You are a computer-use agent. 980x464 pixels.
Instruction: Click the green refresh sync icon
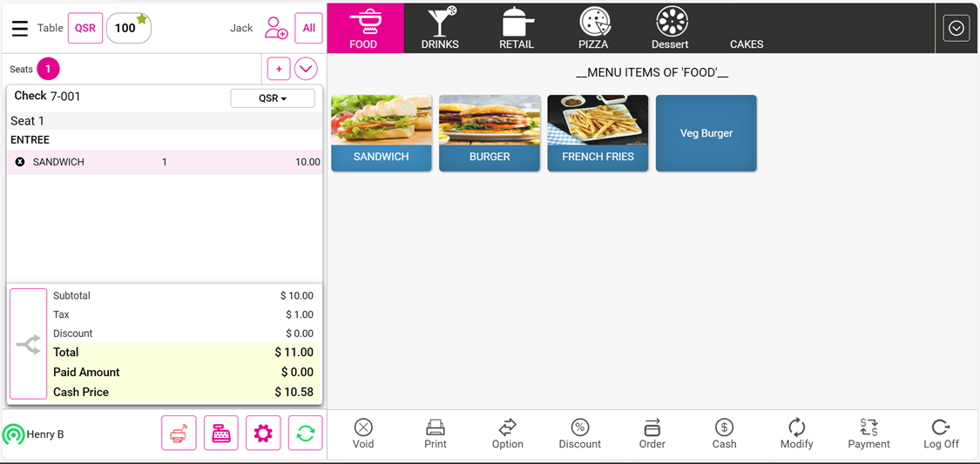[x=305, y=433]
